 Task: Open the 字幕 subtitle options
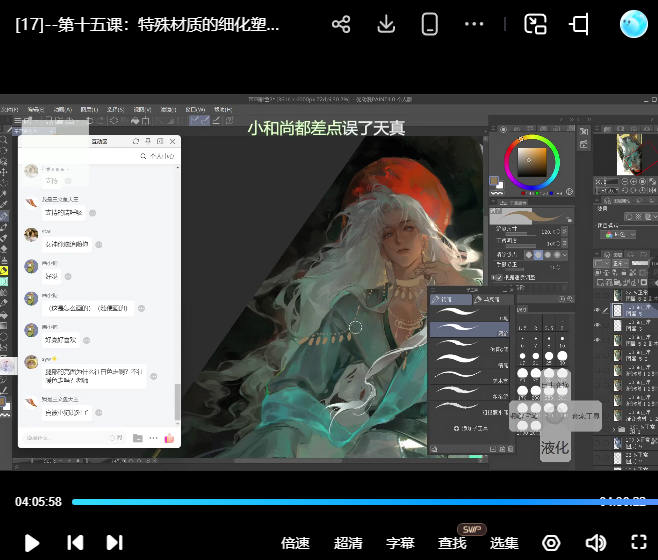(400, 543)
